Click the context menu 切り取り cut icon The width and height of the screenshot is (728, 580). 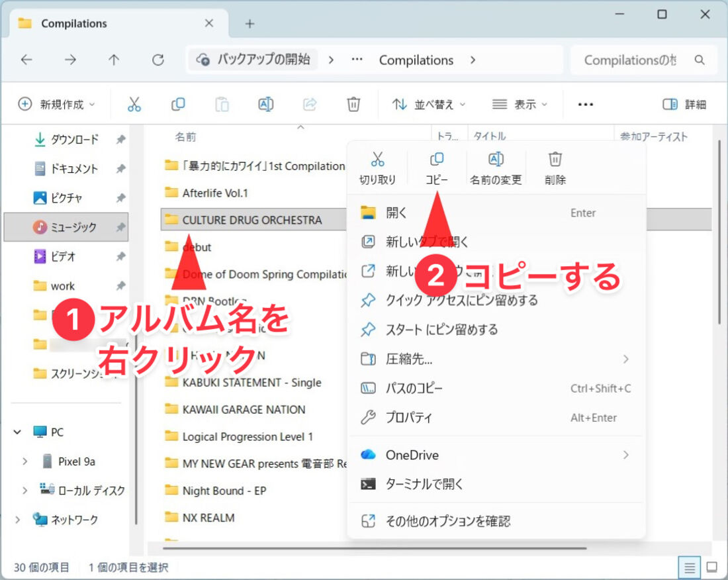[x=377, y=160]
